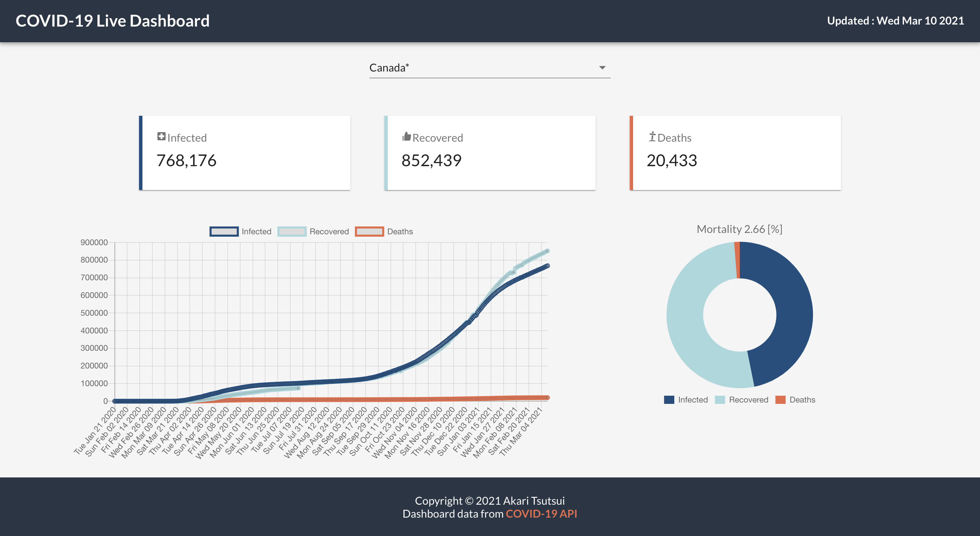Image resolution: width=980 pixels, height=536 pixels.
Task: Click the COVID-19 Live Dashboard title
Action: click(112, 21)
